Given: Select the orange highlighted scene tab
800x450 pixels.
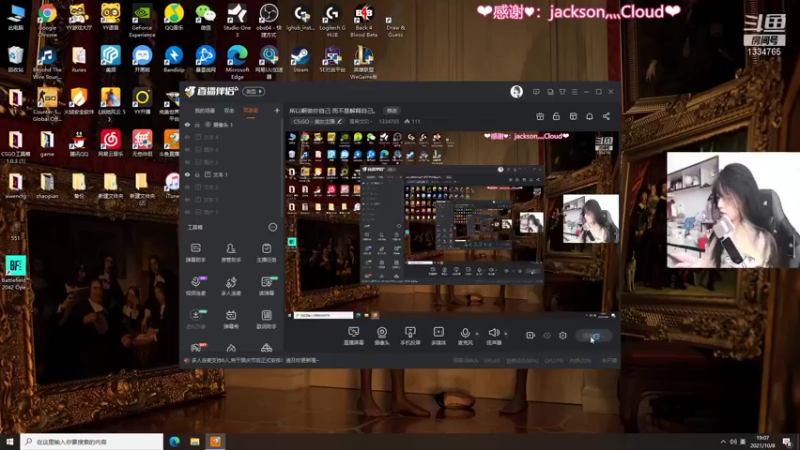Looking at the screenshot, I should click(251, 110).
